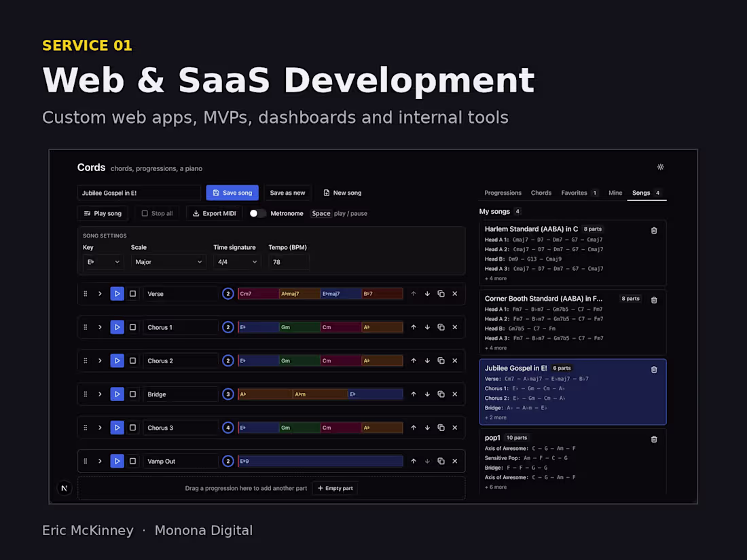Switch to the Chords tab
The height and width of the screenshot is (560, 747).
[541, 193]
